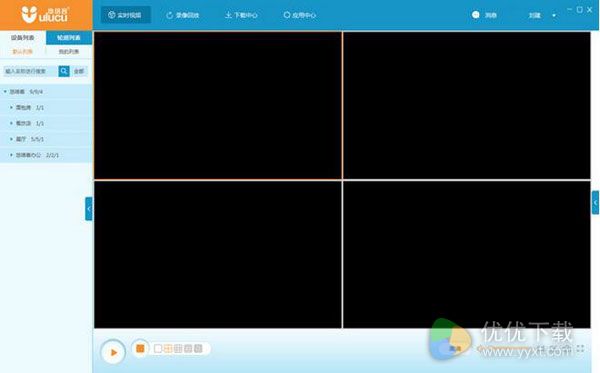Expand the tree item showing 2/2/1
Screen dimensions: 600x373
point(11,155)
